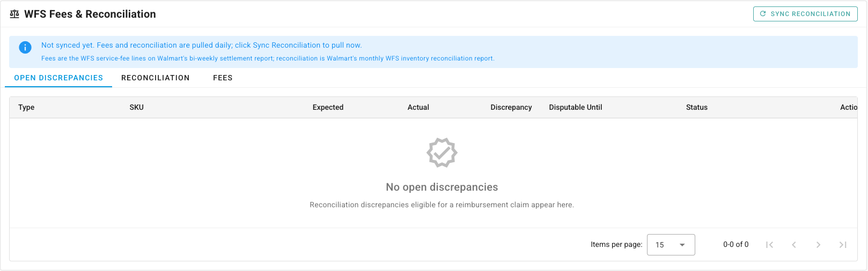Open the Items per page dropdown
868x271 pixels.
click(x=671, y=245)
